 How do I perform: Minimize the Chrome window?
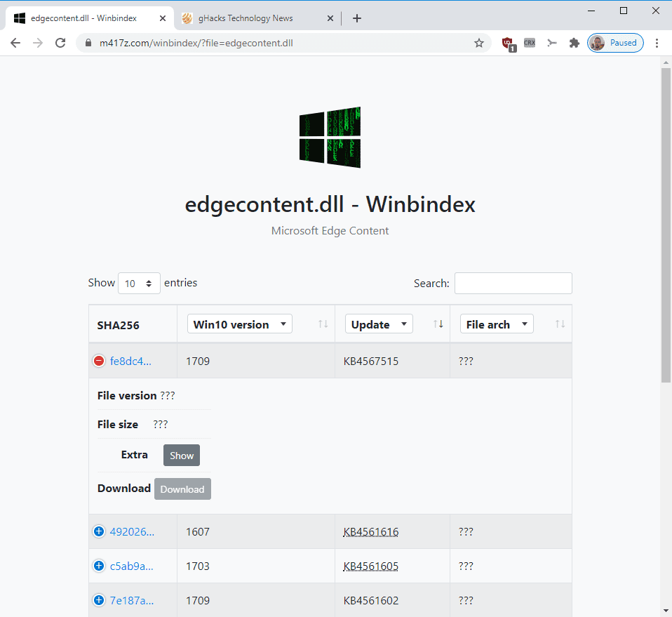591,11
